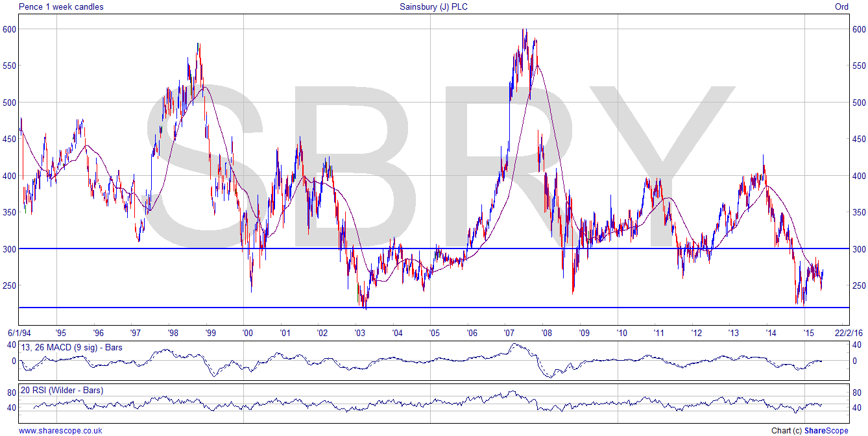Click the 6/1/94 start date label

point(18,333)
